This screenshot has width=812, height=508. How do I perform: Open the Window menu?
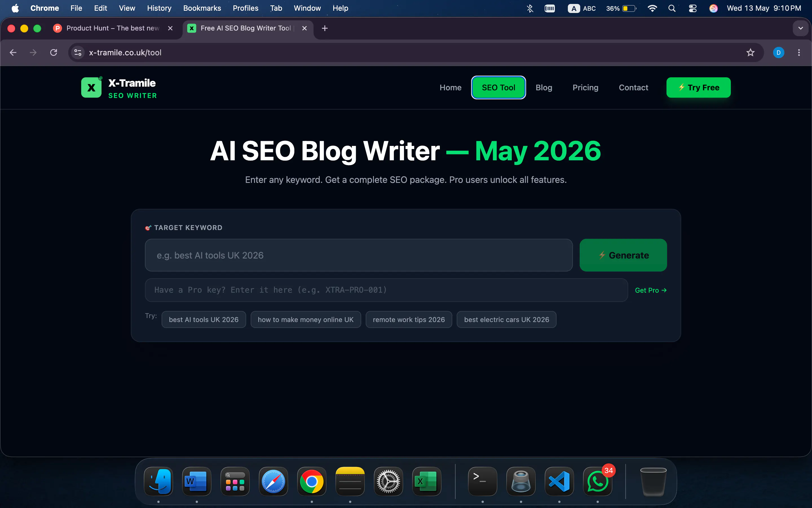coord(307,8)
